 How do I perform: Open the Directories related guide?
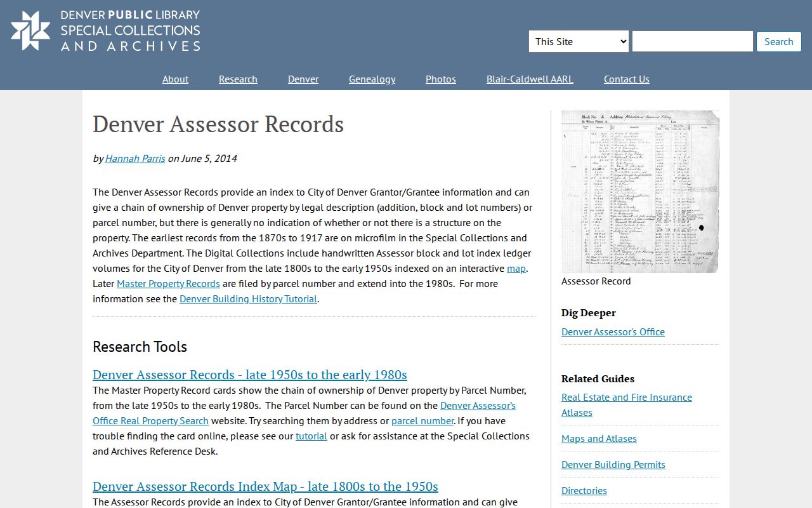point(584,490)
